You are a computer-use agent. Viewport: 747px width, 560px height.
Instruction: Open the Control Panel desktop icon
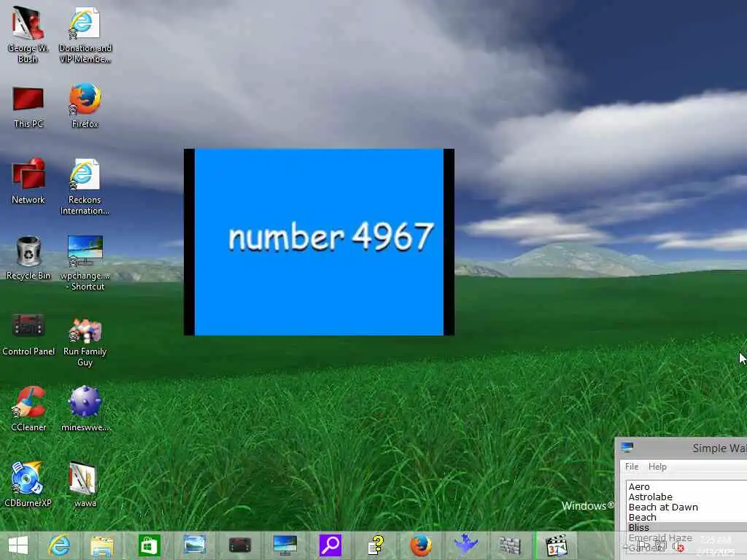(x=28, y=334)
